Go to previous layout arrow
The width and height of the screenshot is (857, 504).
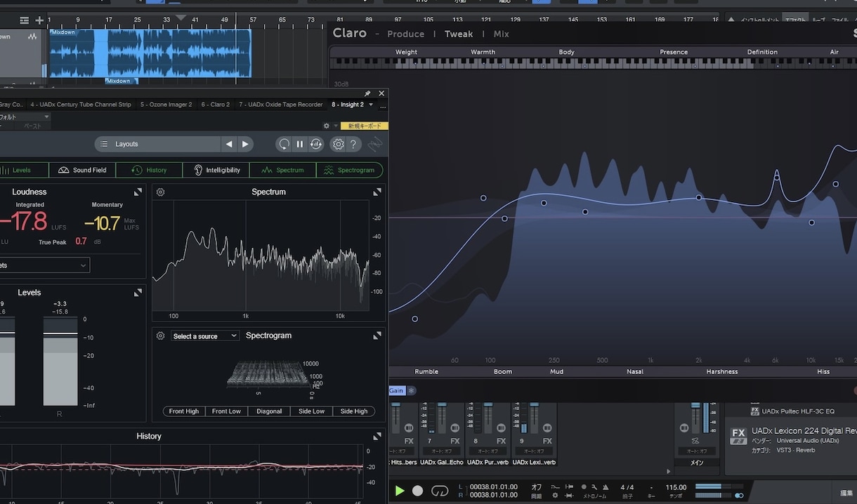click(x=229, y=144)
